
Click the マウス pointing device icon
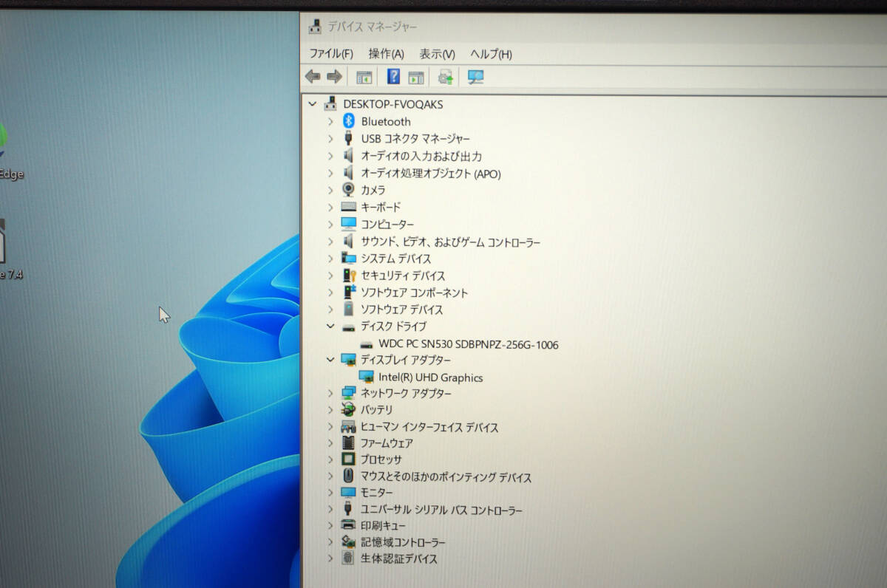point(349,476)
